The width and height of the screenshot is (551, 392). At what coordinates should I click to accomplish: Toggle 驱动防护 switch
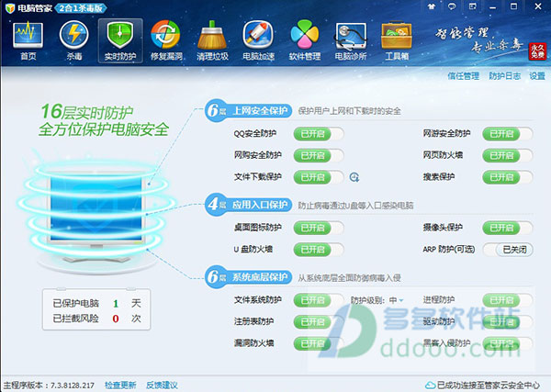pos(508,321)
